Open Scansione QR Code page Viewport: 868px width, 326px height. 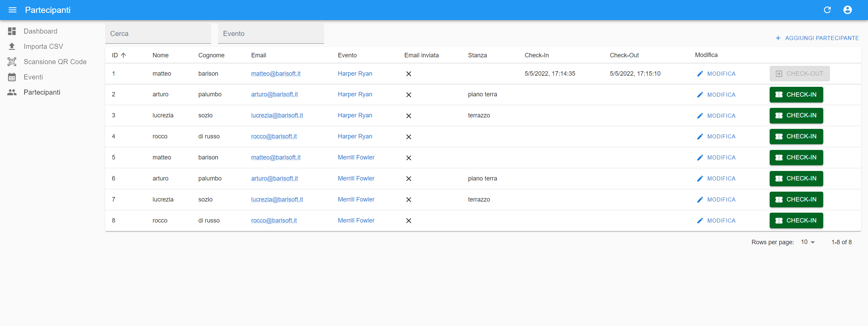point(55,62)
